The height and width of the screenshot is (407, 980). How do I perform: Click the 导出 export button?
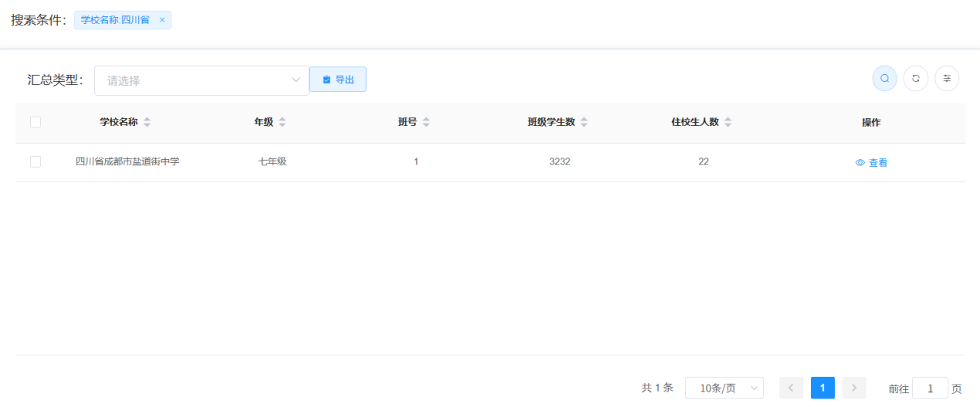coord(337,80)
